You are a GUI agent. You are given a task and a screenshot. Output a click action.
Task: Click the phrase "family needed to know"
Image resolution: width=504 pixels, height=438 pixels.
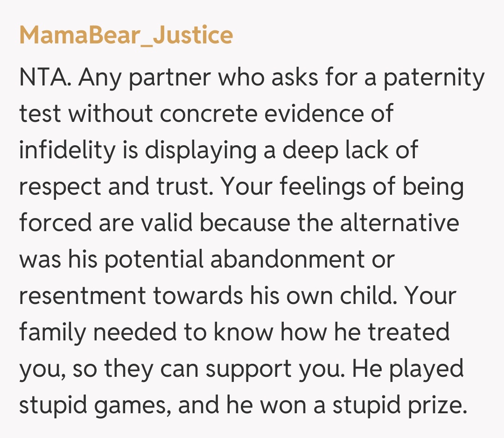coord(144,332)
